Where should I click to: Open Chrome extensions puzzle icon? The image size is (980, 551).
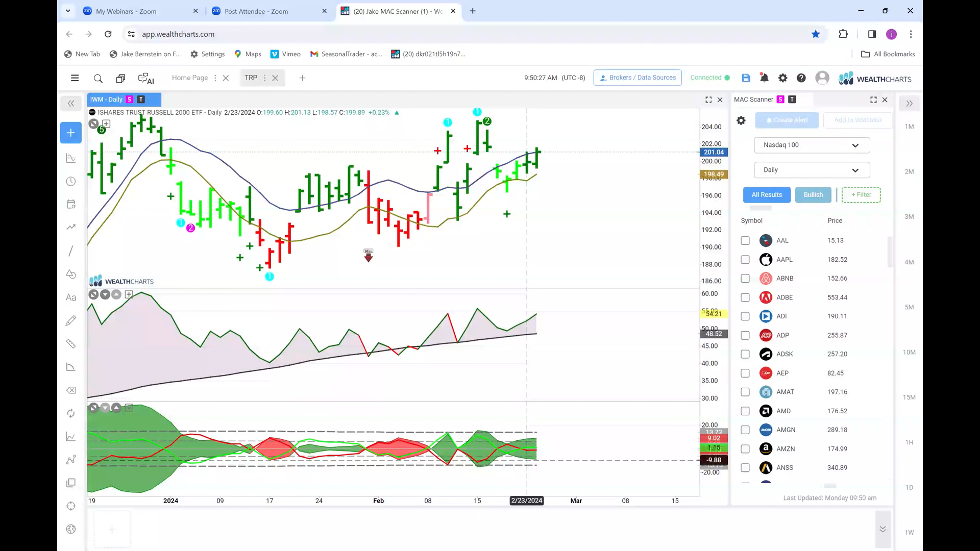point(843,34)
